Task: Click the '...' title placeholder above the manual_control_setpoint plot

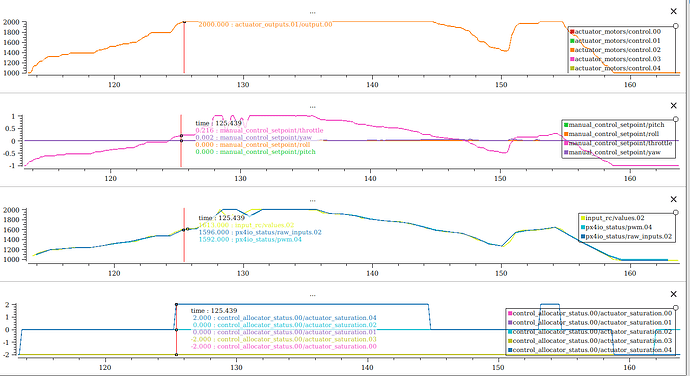Action: (312, 107)
